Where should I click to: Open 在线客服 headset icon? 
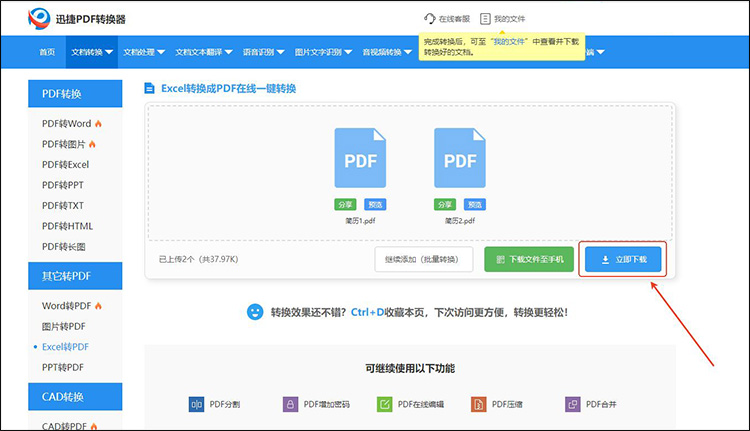click(x=430, y=19)
